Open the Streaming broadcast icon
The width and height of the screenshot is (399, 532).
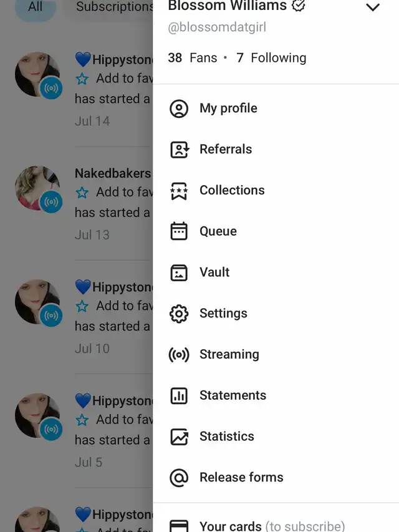pyautogui.click(x=179, y=355)
